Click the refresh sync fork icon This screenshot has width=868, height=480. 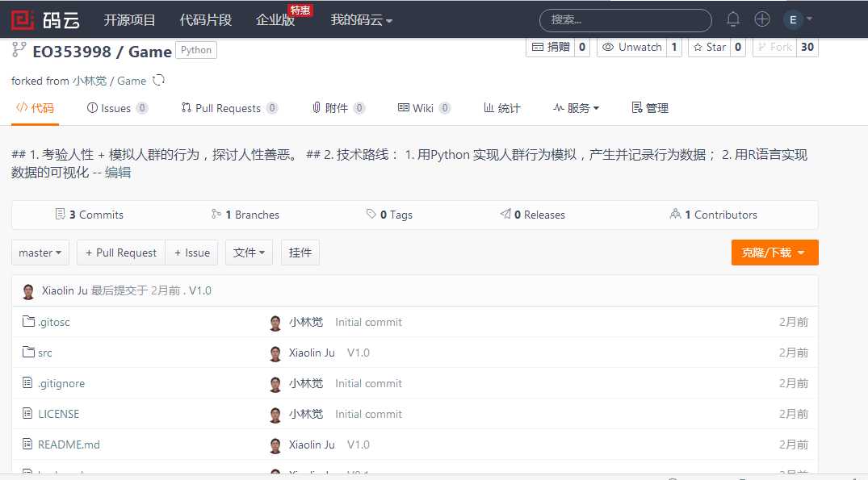(x=159, y=80)
